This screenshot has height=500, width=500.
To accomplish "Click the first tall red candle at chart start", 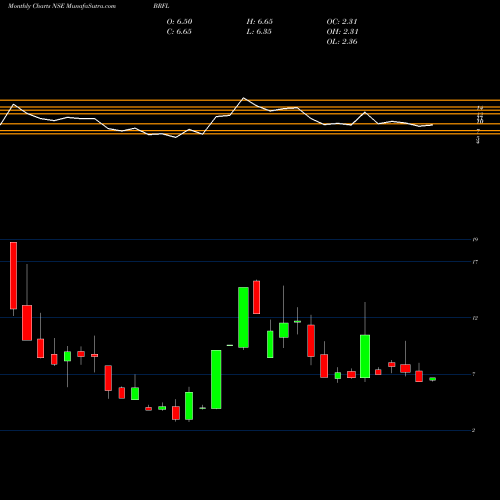I will point(13,276).
